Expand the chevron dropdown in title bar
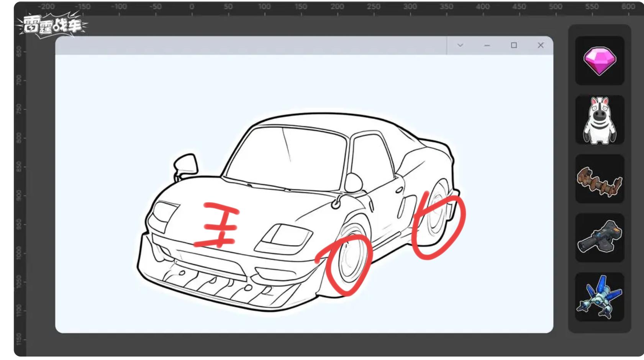The height and width of the screenshot is (360, 644). pyautogui.click(x=460, y=45)
